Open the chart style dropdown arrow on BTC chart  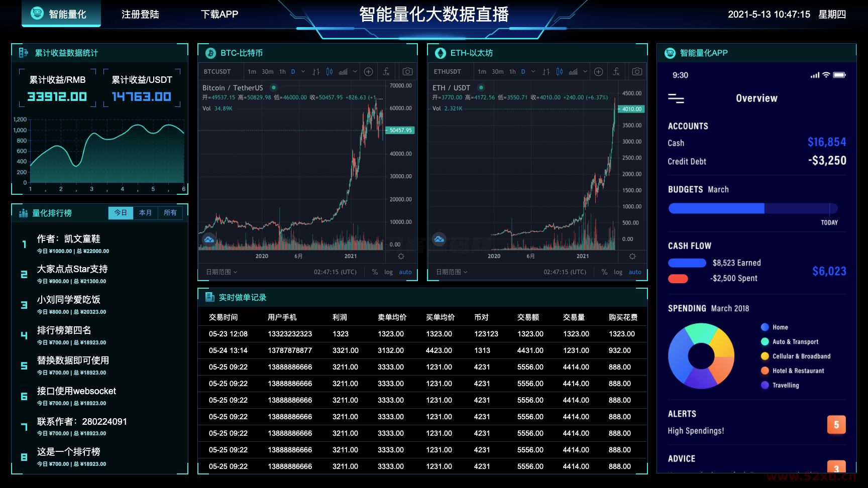coord(355,71)
